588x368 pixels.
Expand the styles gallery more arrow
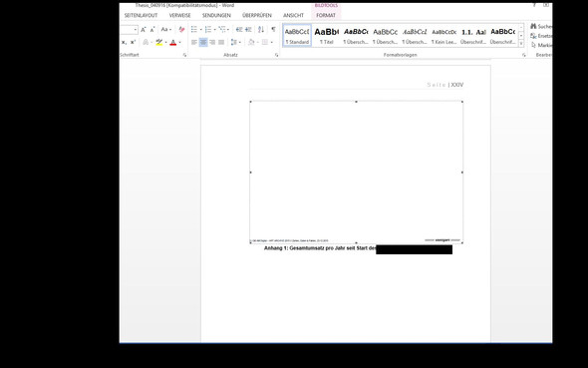click(521, 44)
